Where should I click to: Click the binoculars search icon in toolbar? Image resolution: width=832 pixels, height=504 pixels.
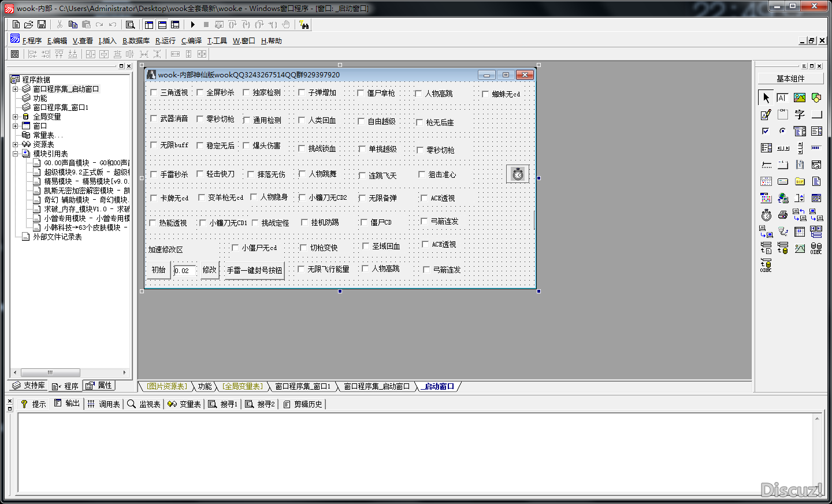pos(304,25)
